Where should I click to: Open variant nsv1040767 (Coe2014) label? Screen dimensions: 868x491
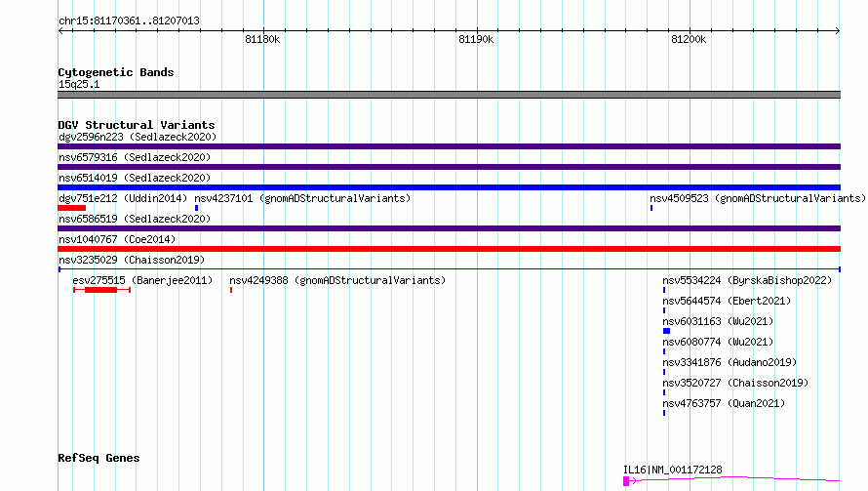tap(117, 239)
